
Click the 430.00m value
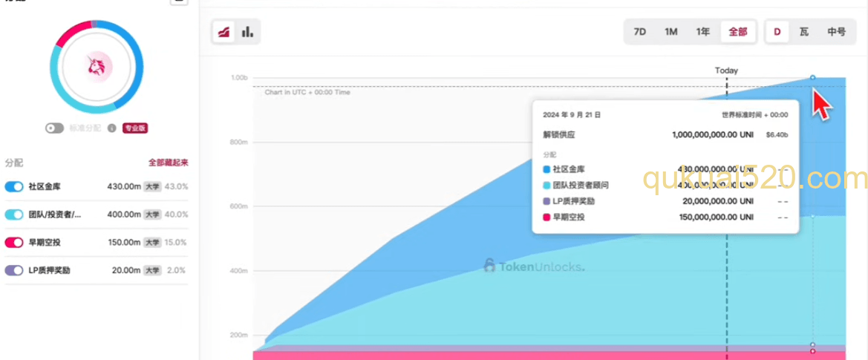(x=124, y=187)
